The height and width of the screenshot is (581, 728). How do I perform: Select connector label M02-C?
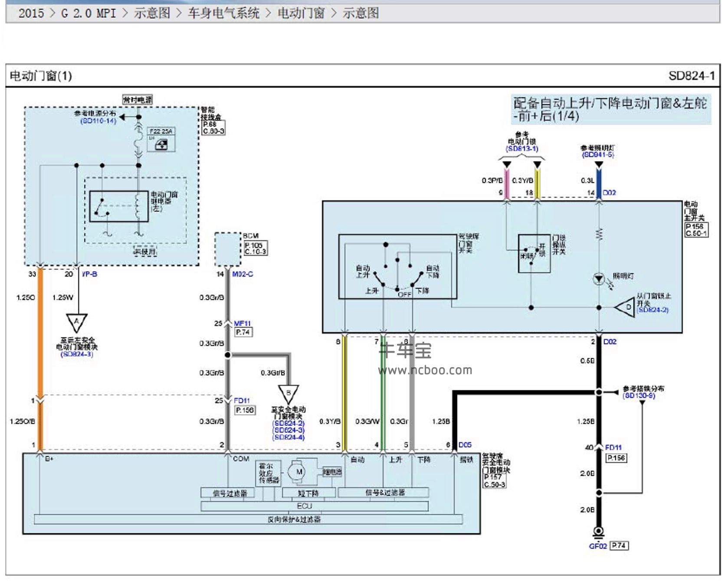243,274
